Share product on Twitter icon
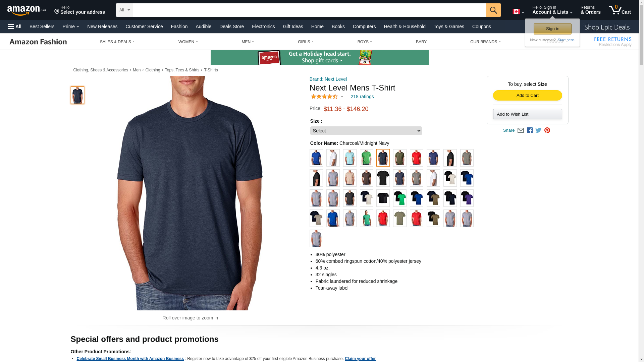This screenshot has height=362, width=644. [x=538, y=130]
